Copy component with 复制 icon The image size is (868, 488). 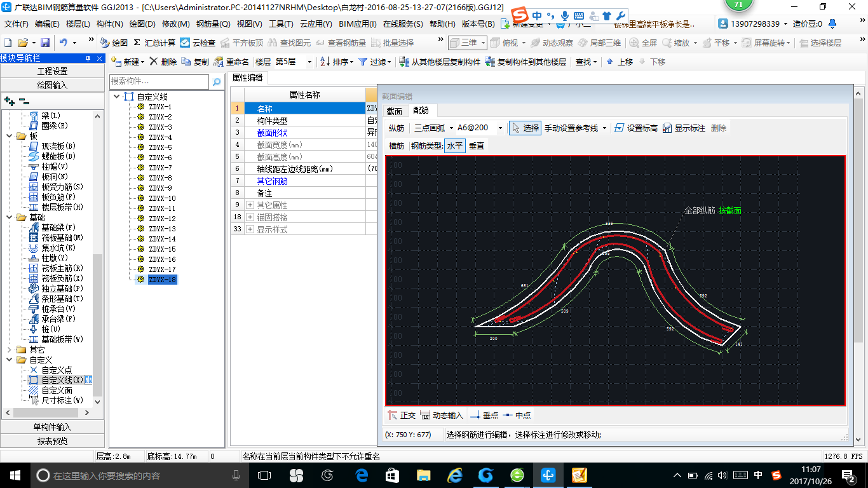click(x=195, y=62)
